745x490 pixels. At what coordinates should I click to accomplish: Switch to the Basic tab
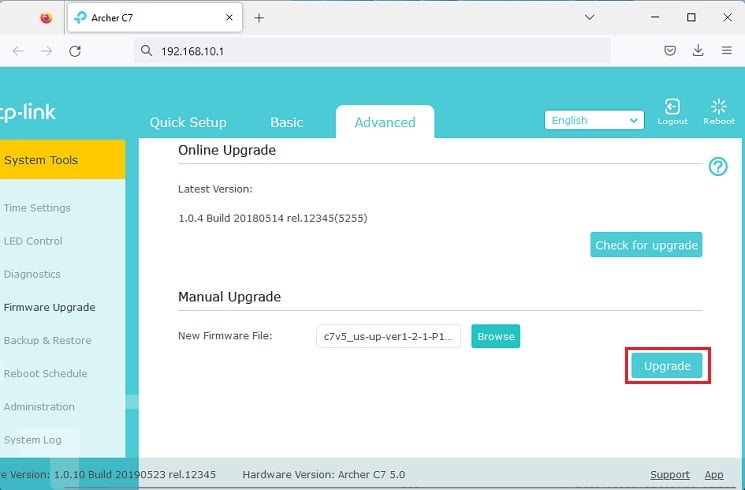(x=287, y=123)
